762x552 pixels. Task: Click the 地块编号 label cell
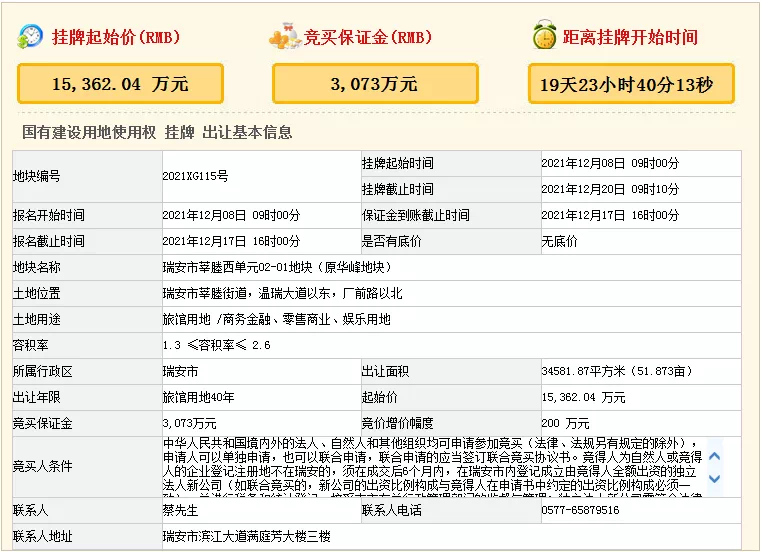87,176
